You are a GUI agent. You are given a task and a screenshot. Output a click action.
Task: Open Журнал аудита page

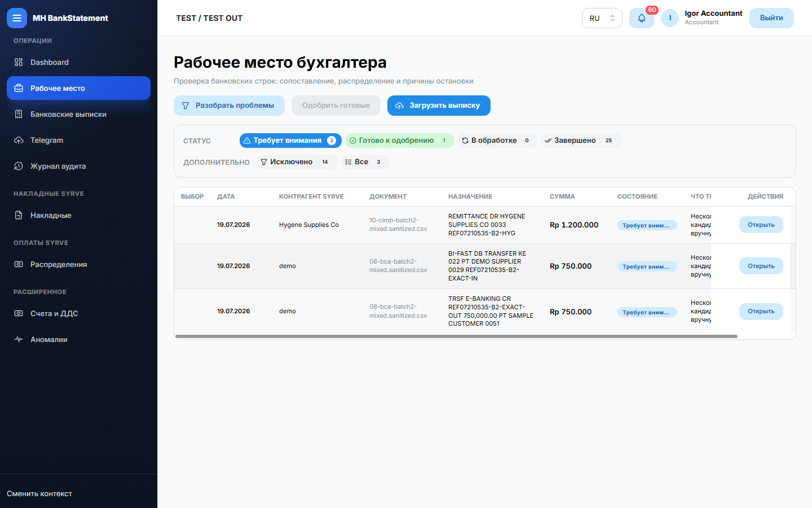pos(78,166)
